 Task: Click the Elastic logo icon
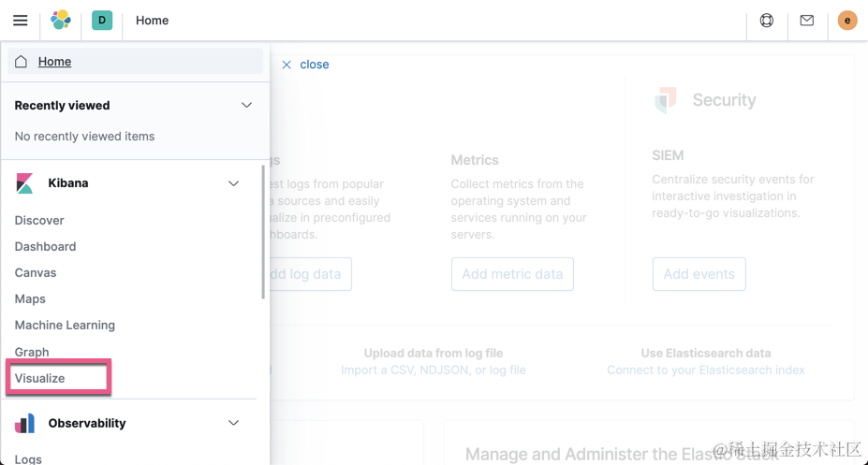pos(61,20)
